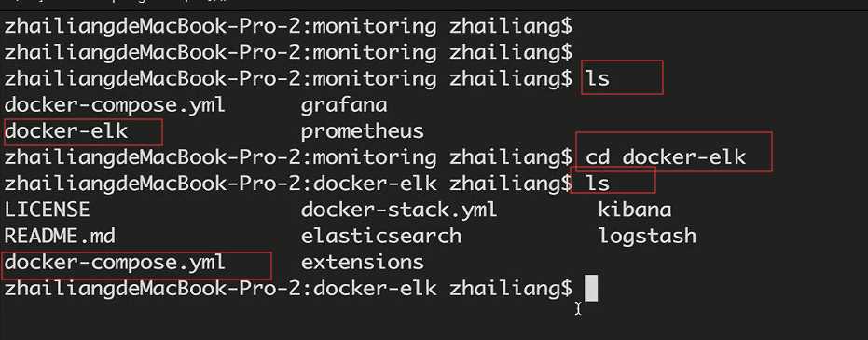Click the README.md file name
The height and width of the screenshot is (340, 868).
point(60,236)
